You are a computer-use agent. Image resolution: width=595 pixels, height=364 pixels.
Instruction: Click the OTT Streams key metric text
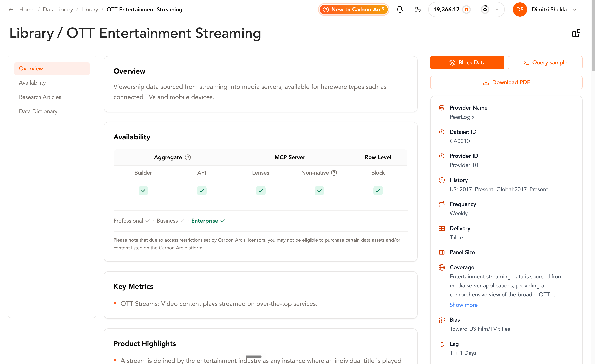point(219,304)
